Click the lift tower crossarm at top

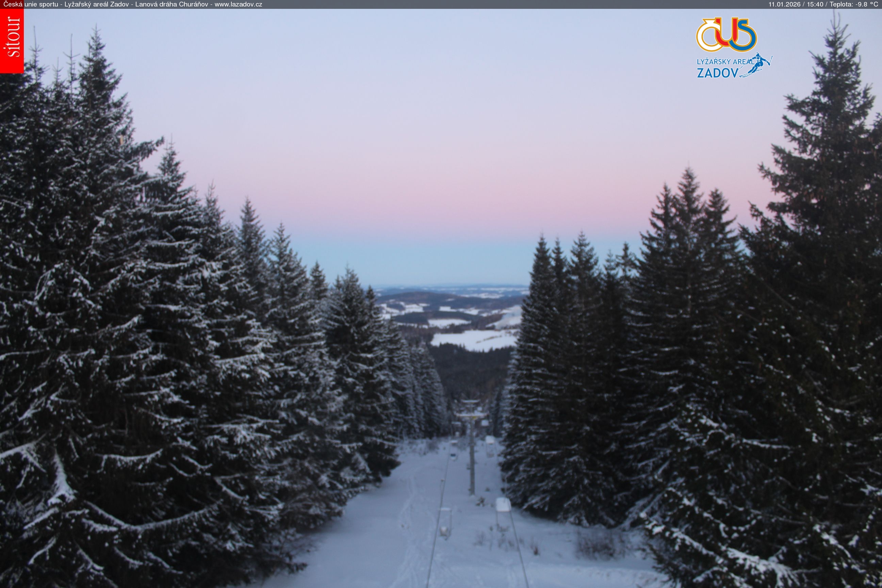[472, 414]
